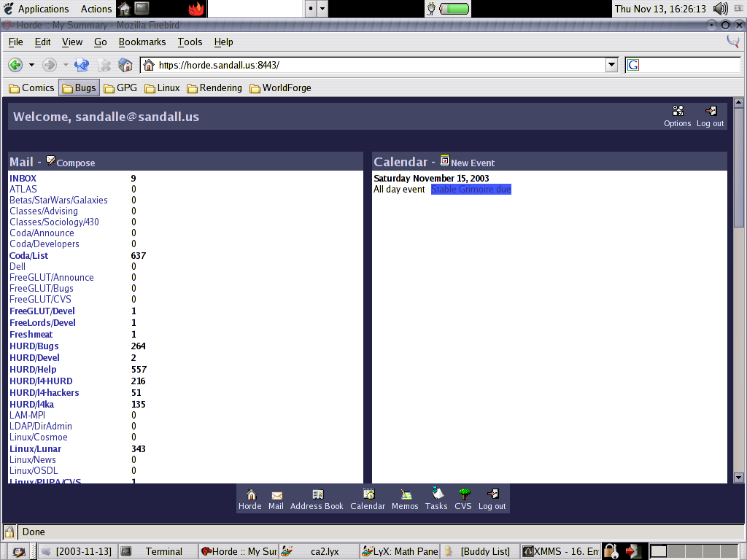Expand the Back button history dropdown
This screenshot has height=560, width=747.
click(x=31, y=65)
